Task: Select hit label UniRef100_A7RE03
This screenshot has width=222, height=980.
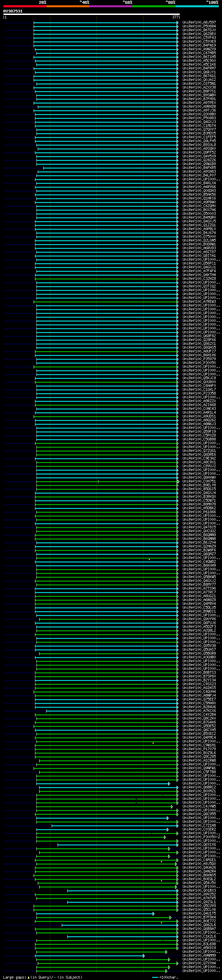Action: [199, 302]
